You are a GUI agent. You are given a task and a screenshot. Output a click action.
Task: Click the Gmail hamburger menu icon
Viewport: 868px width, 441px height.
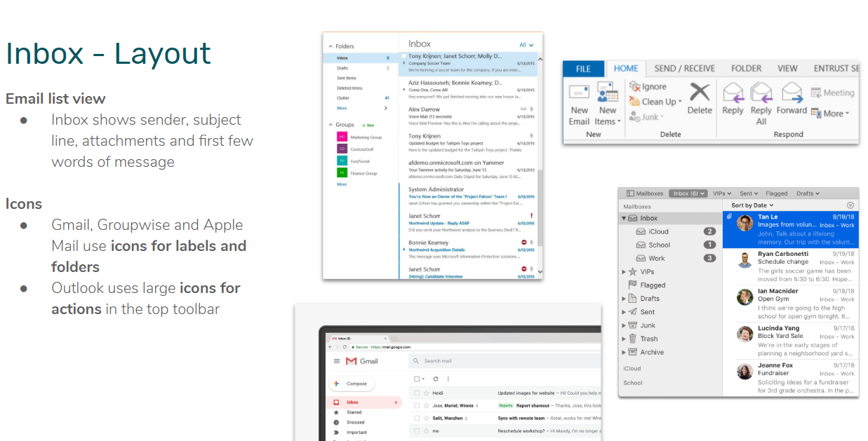click(x=337, y=361)
